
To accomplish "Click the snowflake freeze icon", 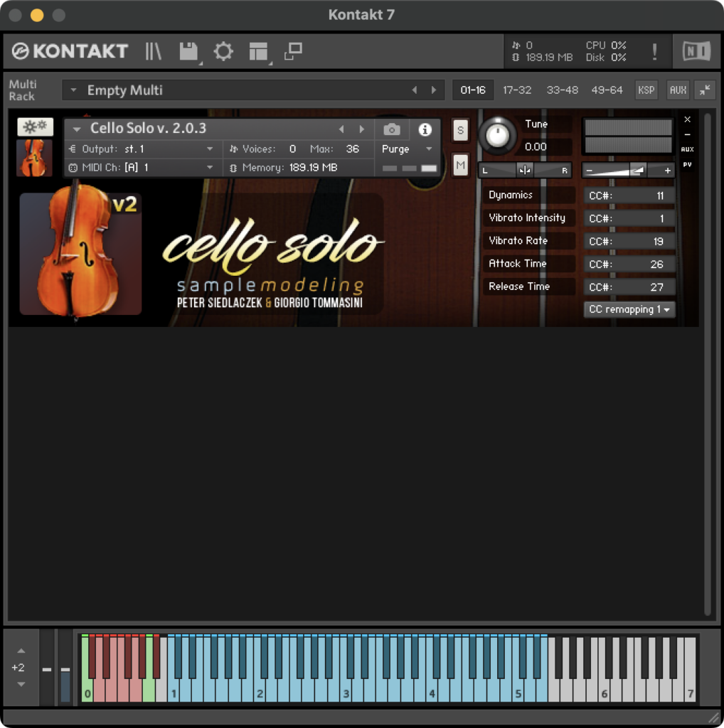I will (x=36, y=127).
